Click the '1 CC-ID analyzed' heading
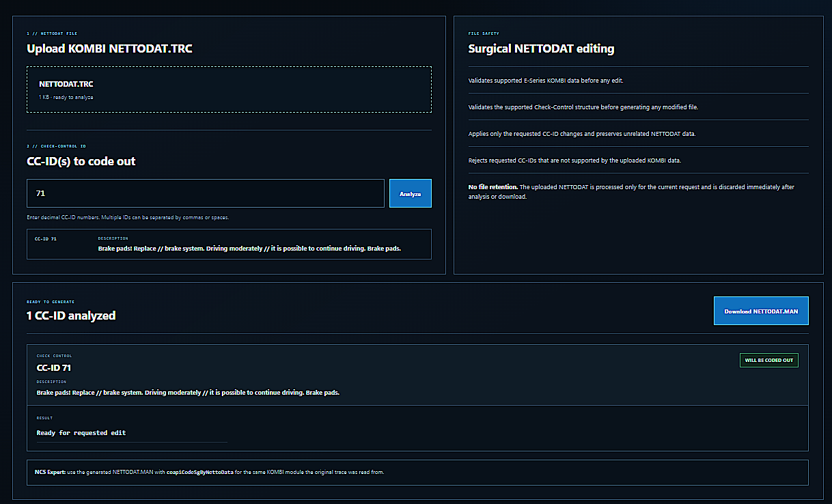The height and width of the screenshot is (504, 832). [x=71, y=316]
